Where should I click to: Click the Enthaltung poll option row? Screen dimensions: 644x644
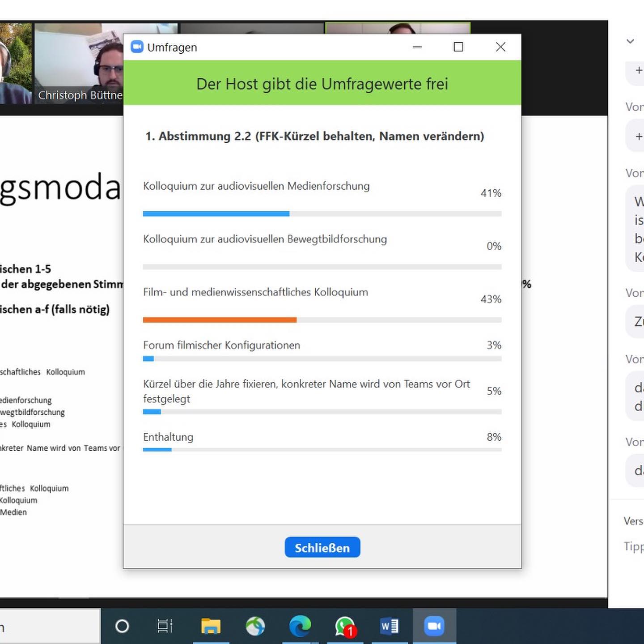click(322, 437)
